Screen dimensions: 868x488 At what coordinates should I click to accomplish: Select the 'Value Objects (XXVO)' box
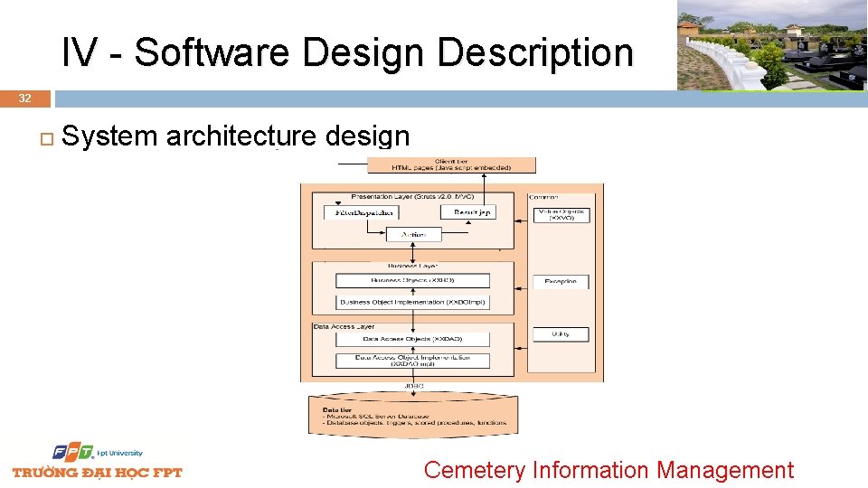coord(561,215)
